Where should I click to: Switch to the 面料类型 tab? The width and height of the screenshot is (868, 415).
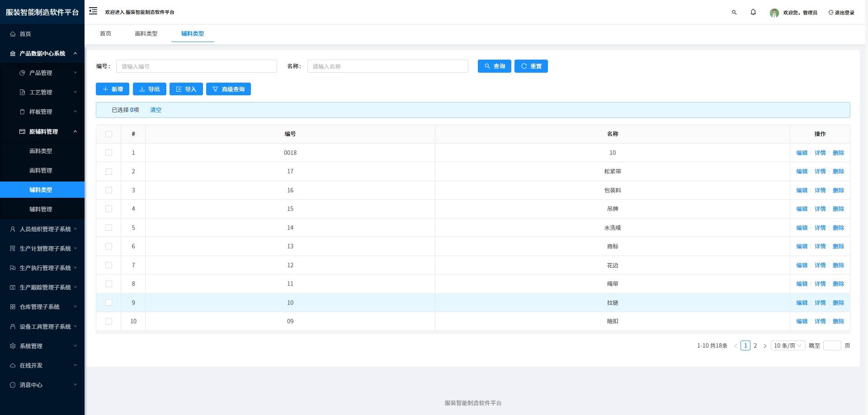click(146, 33)
